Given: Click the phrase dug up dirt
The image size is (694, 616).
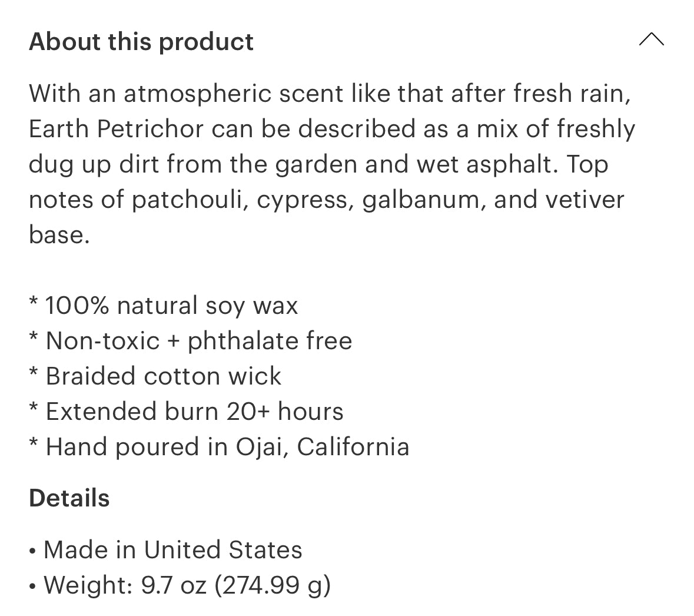Looking at the screenshot, I should [94, 164].
